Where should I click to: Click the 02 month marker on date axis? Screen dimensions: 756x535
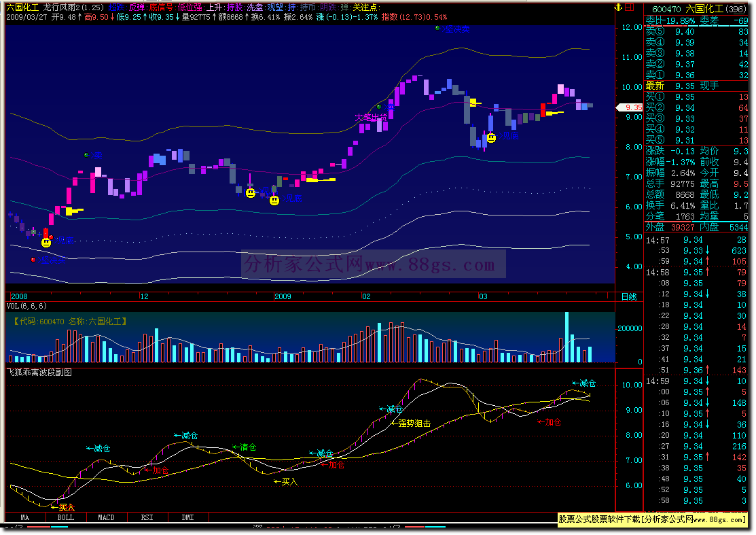click(x=366, y=296)
